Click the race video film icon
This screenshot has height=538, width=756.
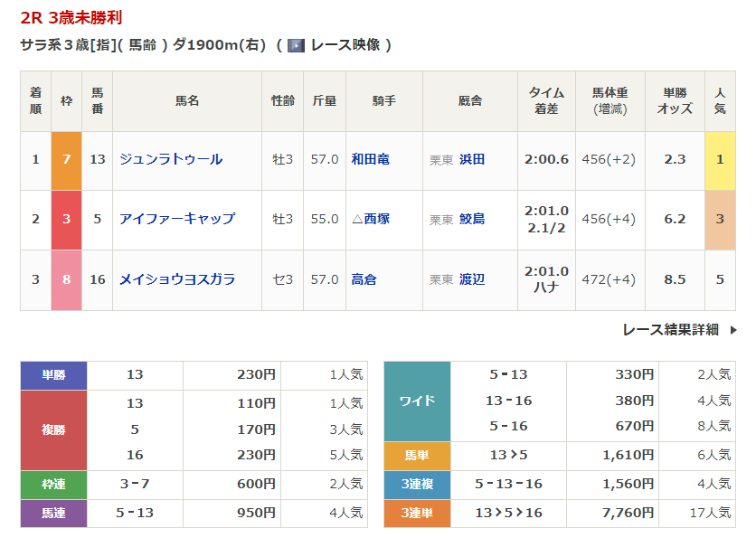[x=296, y=45]
